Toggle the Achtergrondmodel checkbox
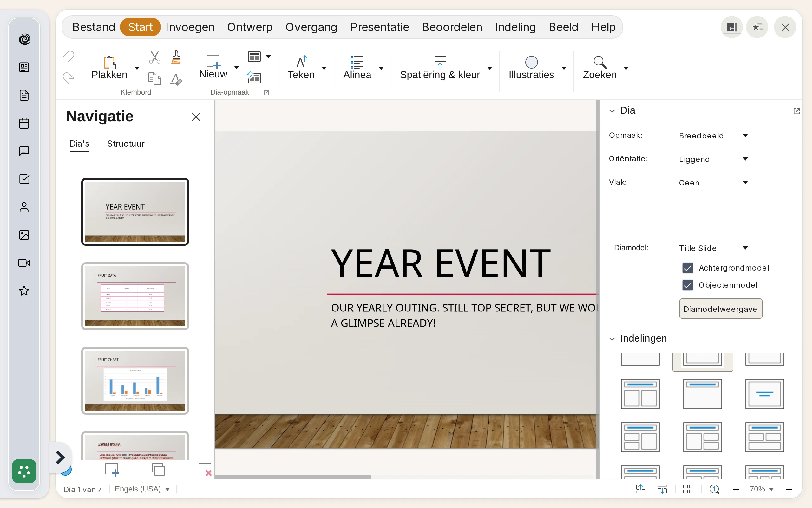Screen dimensions: 812x508 (x=688, y=268)
